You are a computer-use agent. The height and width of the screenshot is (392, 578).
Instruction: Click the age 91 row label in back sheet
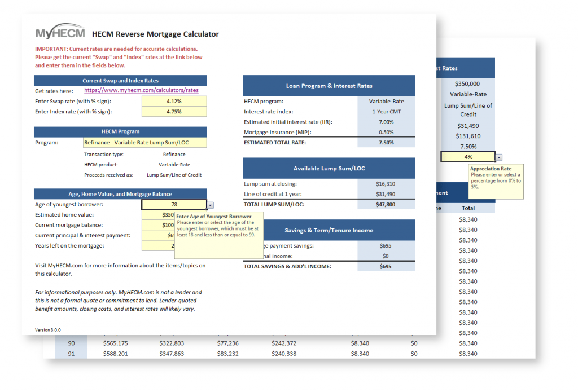(71, 354)
